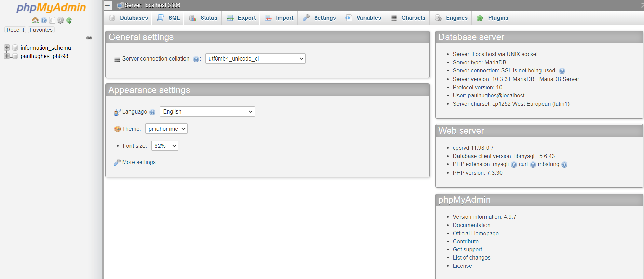
Task: Click help icon next to Language label
Action: [x=152, y=112]
